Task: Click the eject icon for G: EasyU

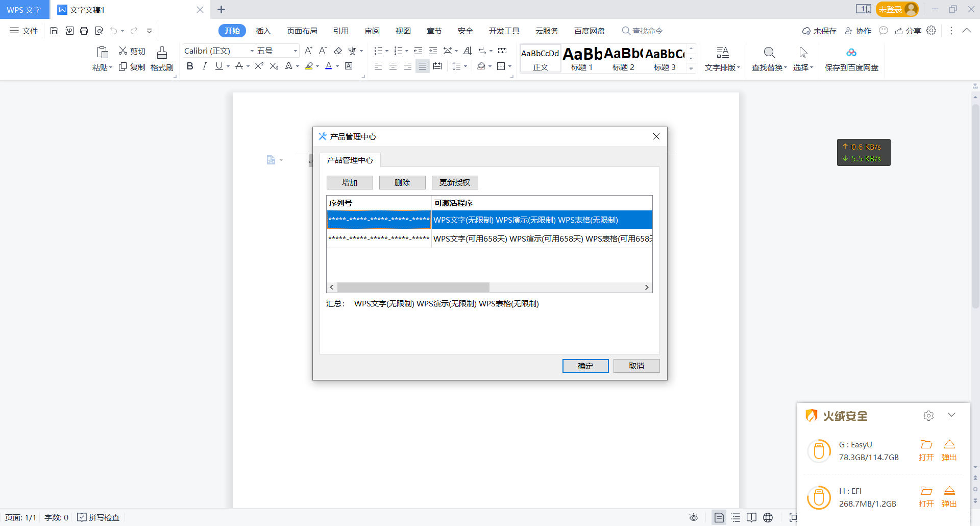Action: coord(949,444)
